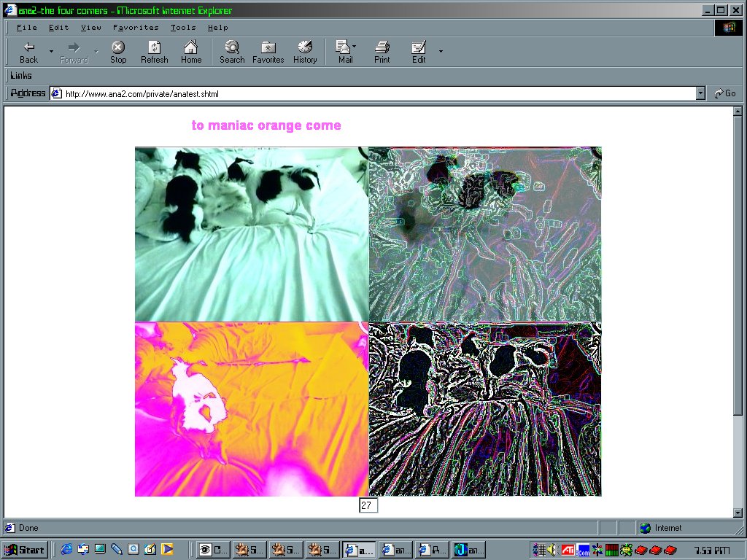
Task: Open the Windows Start menu
Action: 26,550
